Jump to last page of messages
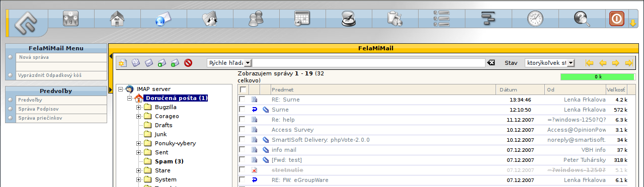The height and width of the screenshot is (187, 644). point(628,63)
